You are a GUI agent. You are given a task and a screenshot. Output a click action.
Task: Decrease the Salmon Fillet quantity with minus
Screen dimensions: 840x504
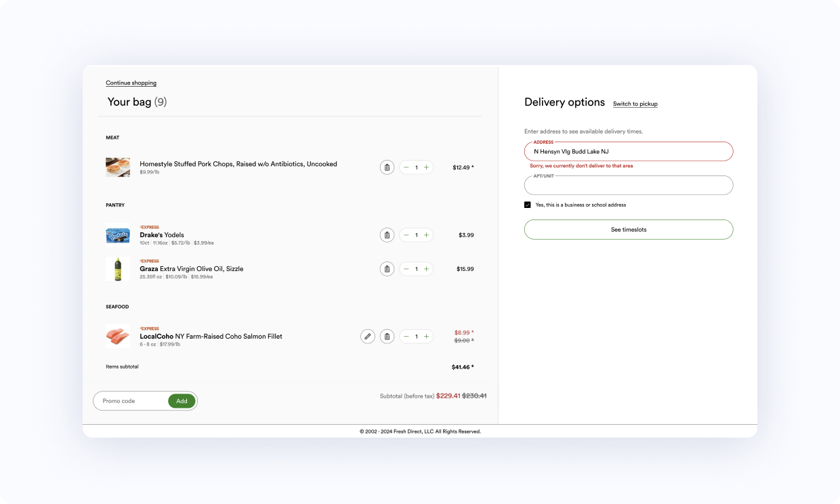406,337
